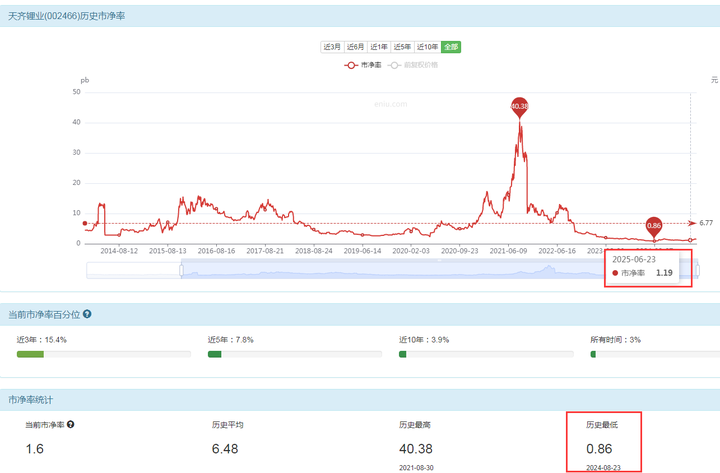720x473 pixels.
Task: Select the 近10年 time range tab
Action: (x=428, y=47)
